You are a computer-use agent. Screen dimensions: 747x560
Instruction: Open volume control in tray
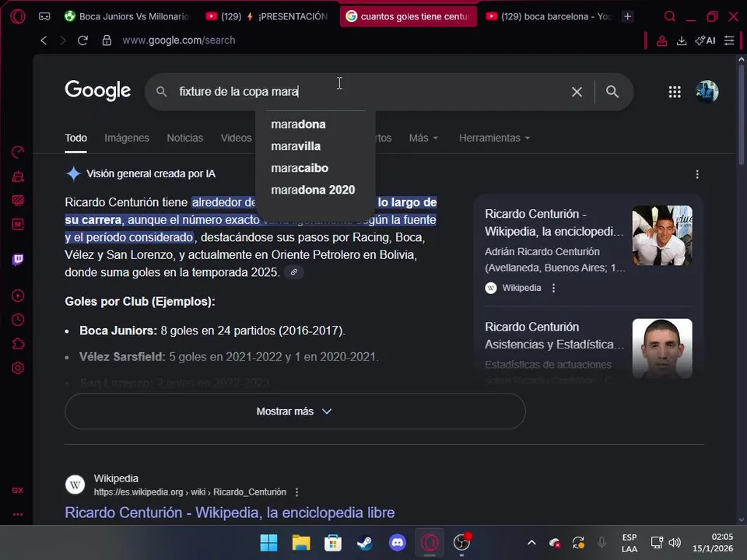point(675,542)
